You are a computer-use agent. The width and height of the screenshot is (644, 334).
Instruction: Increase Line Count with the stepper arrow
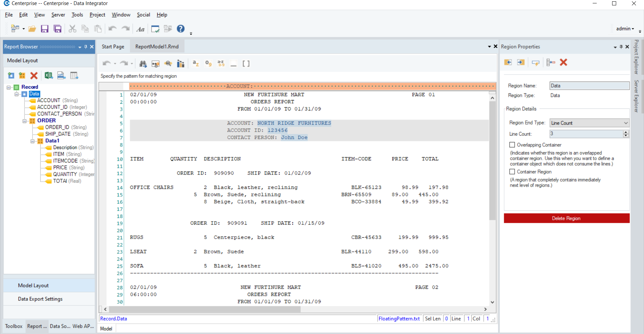[x=626, y=132]
